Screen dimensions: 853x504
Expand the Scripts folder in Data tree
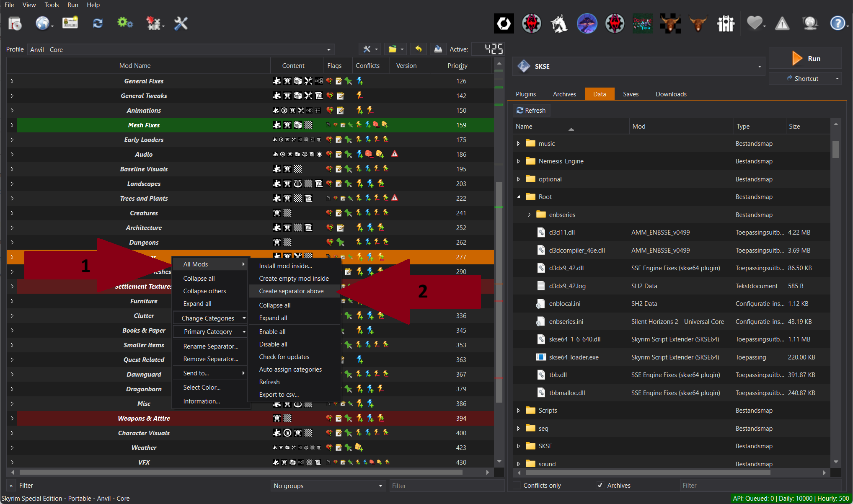(519, 411)
